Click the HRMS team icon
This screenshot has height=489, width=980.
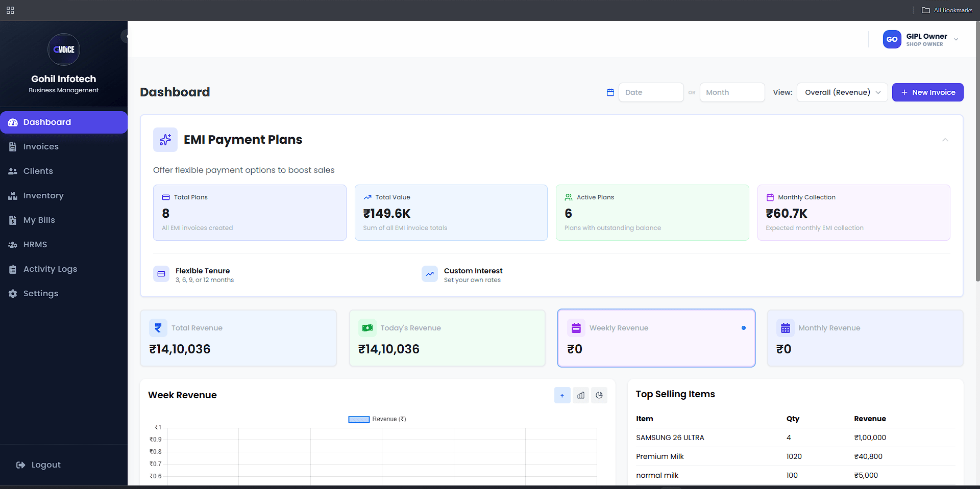(13, 245)
